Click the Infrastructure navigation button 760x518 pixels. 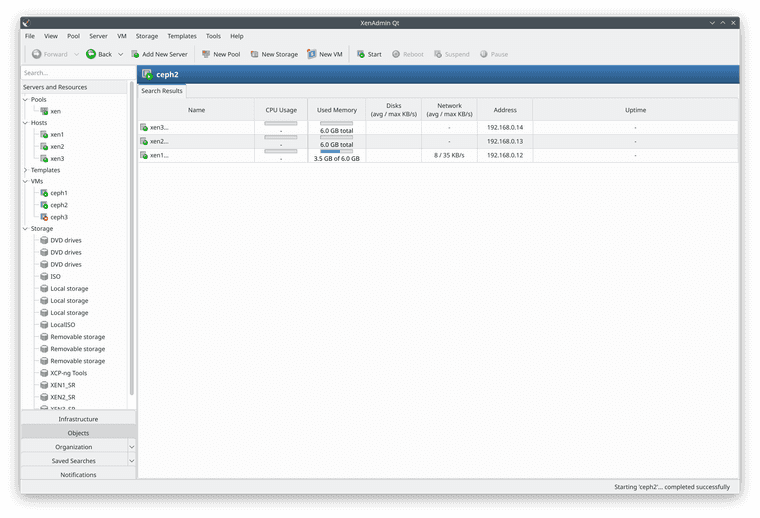tap(78, 419)
